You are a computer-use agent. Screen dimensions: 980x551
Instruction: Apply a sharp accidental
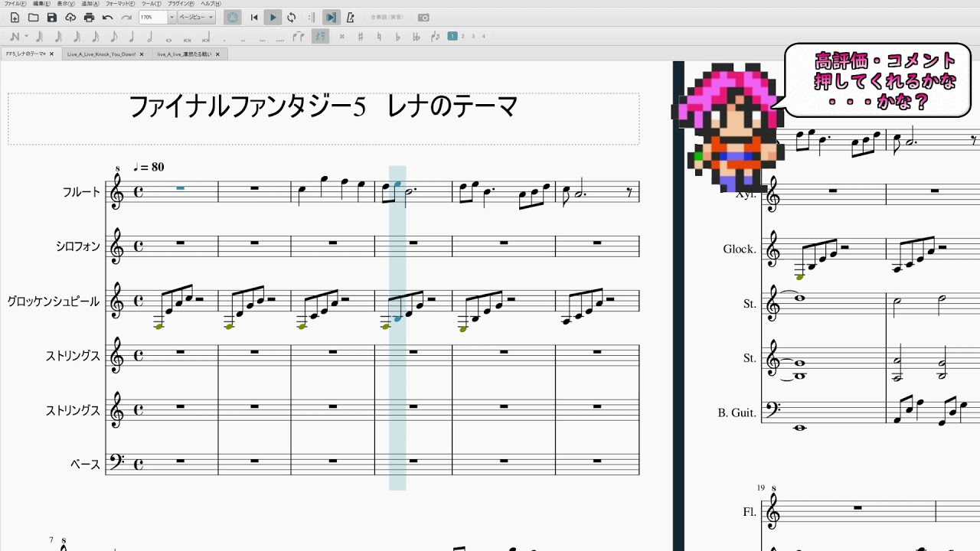click(x=360, y=36)
